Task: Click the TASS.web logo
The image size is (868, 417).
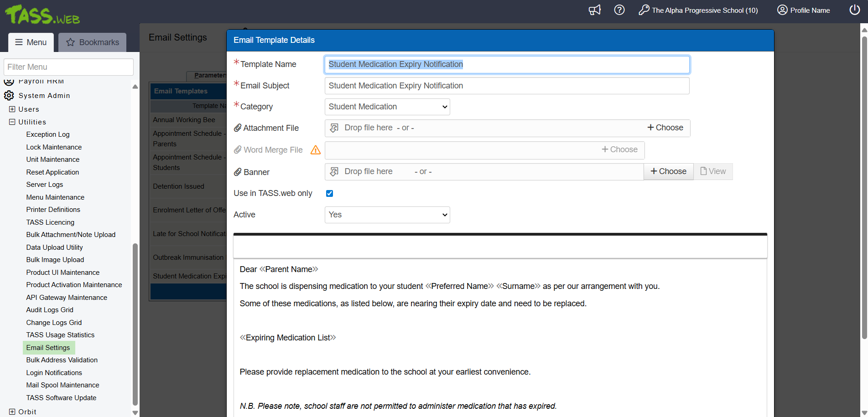Action: [x=42, y=15]
